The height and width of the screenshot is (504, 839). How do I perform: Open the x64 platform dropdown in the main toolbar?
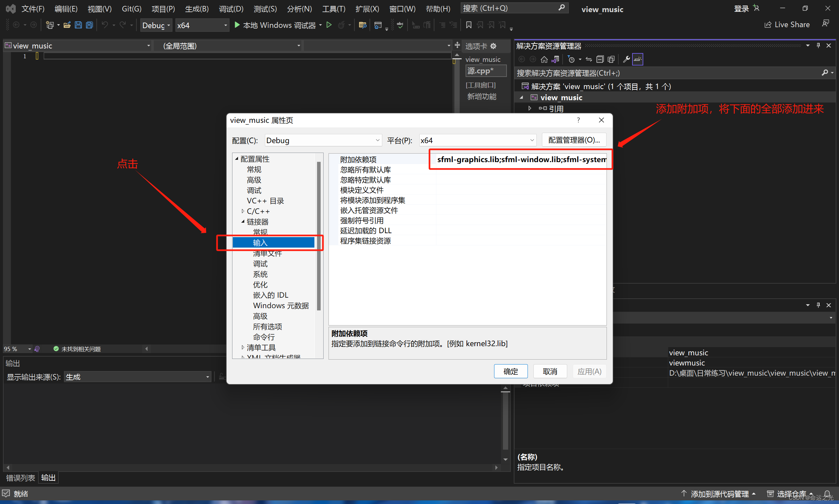[x=202, y=25]
